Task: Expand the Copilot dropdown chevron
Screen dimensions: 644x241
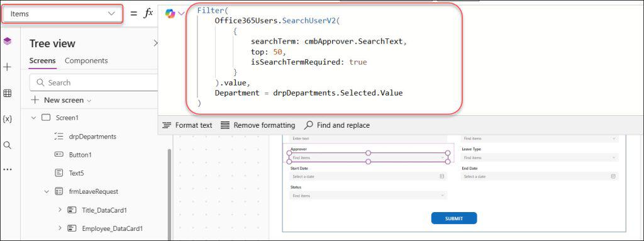Action: (x=182, y=14)
